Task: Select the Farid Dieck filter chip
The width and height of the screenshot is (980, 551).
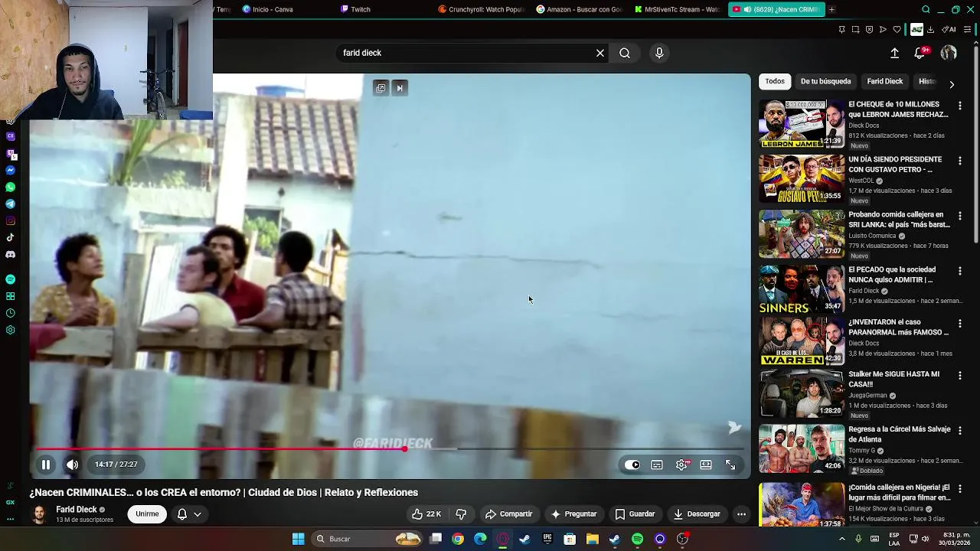Action: pos(884,81)
